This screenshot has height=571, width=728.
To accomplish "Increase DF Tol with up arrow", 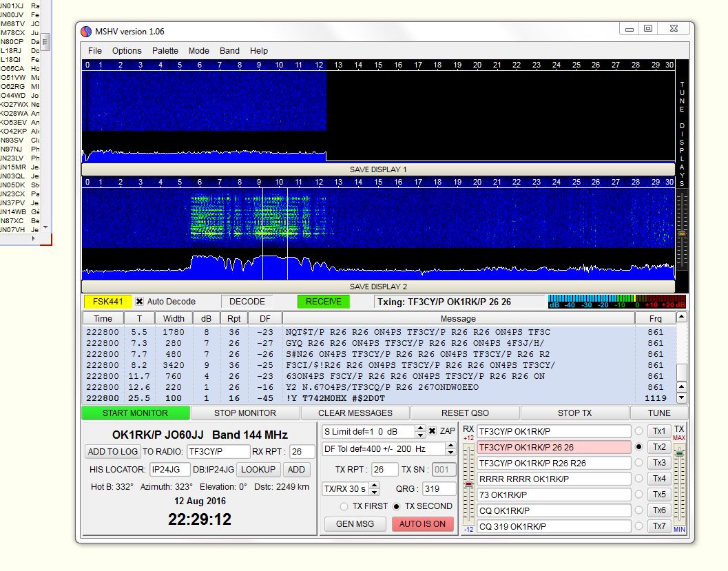I will click(450, 445).
